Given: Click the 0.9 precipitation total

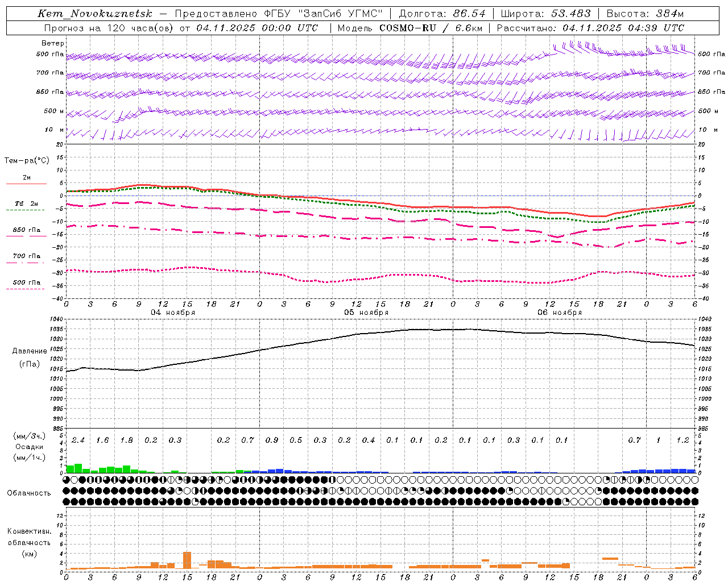Looking at the screenshot, I should point(272,440).
